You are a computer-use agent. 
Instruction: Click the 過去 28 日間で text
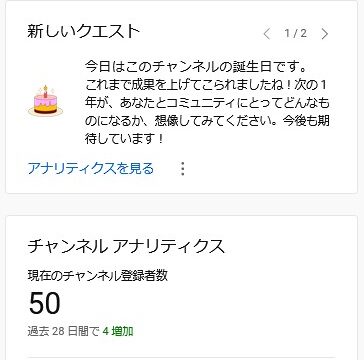point(63,331)
